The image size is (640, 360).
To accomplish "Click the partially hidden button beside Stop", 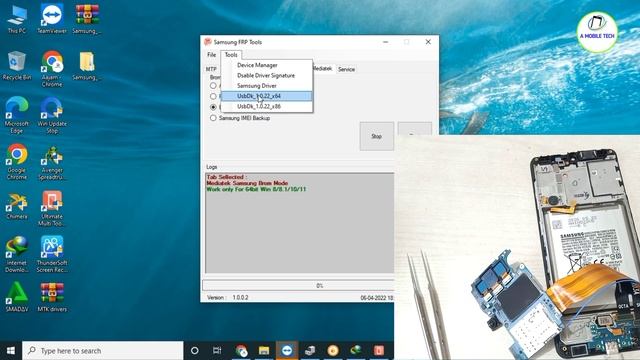I will pos(415,128).
